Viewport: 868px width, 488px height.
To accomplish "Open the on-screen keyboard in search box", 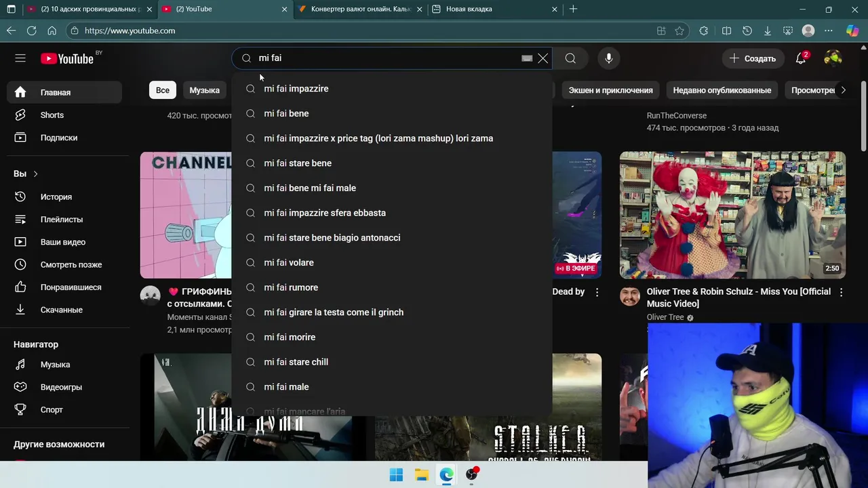I will [x=527, y=58].
